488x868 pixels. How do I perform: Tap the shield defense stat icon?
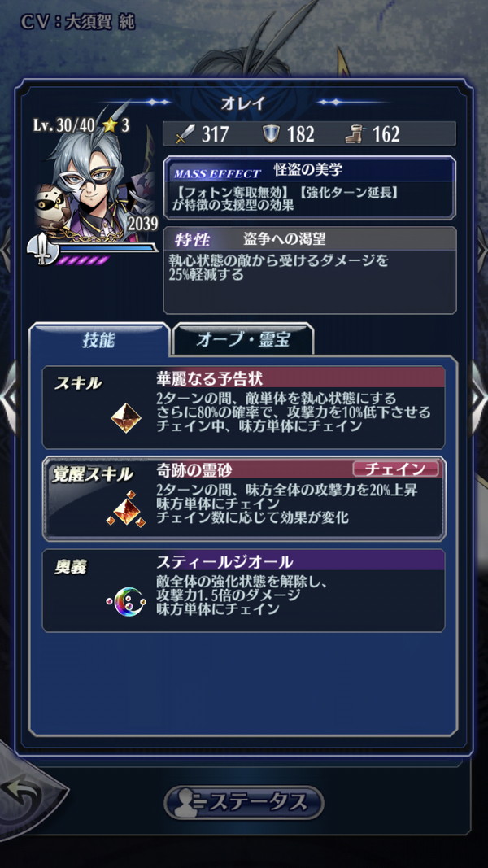[x=271, y=134]
